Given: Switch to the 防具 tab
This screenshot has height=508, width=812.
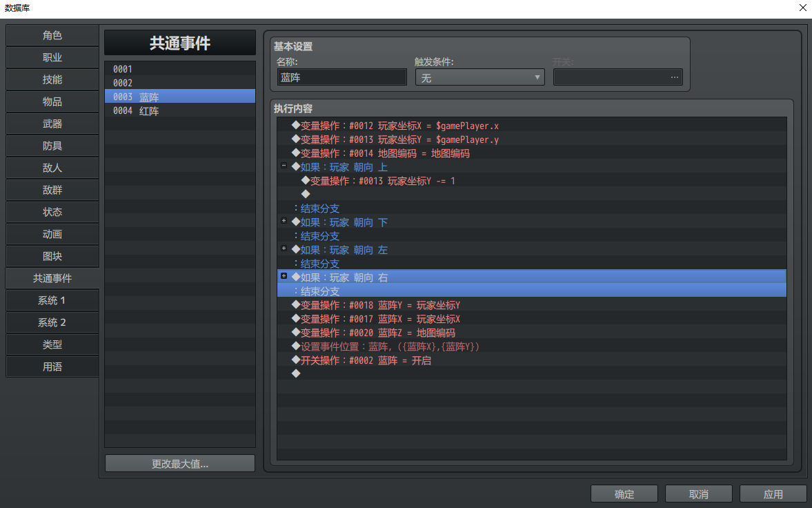Looking at the screenshot, I should click(x=52, y=146).
